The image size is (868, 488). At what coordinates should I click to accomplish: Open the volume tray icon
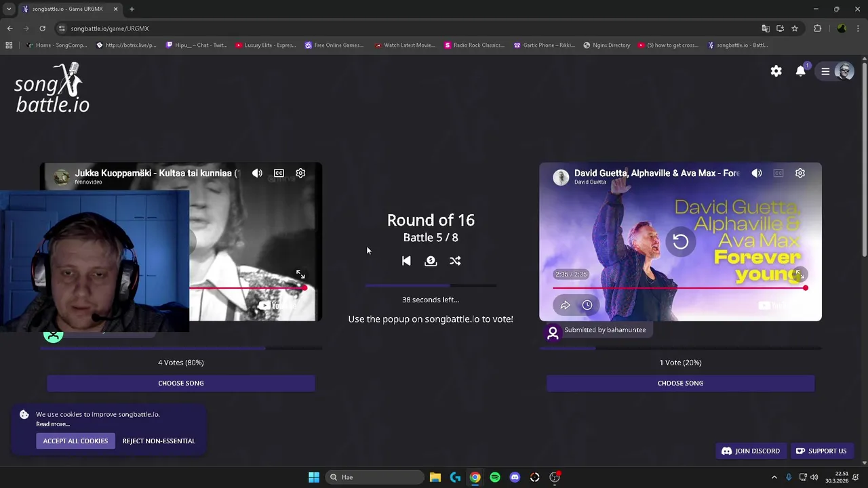(814, 477)
